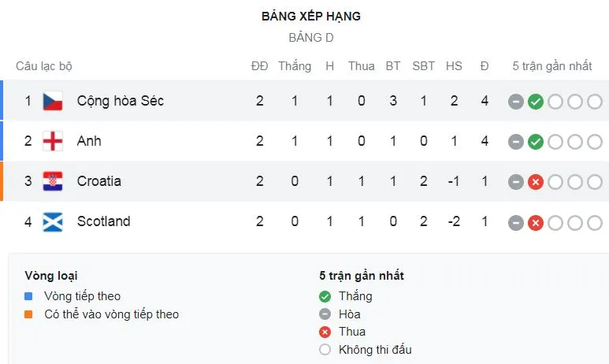Image resolution: width=609 pixels, height=364 pixels.
Task: Select the Scotland team name
Action: click(x=103, y=221)
